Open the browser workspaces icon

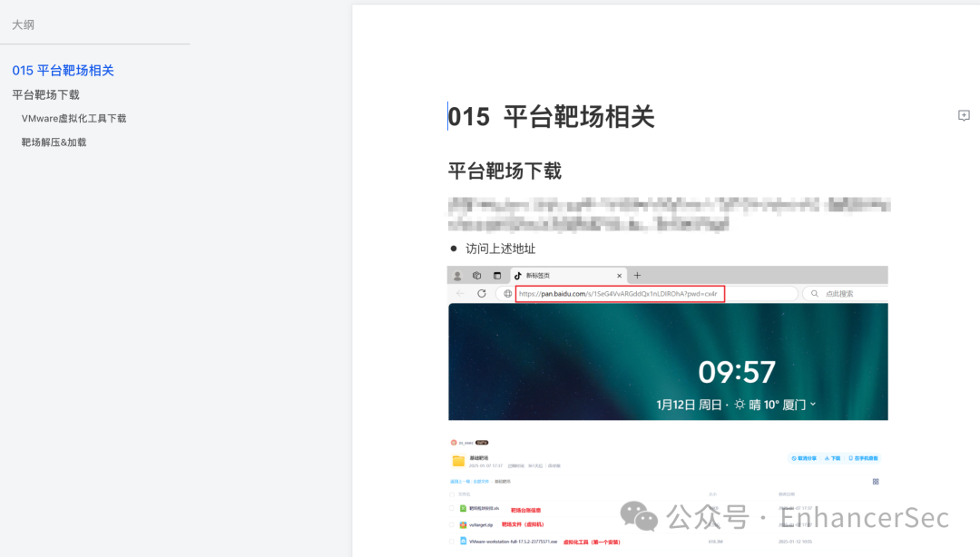(x=477, y=276)
